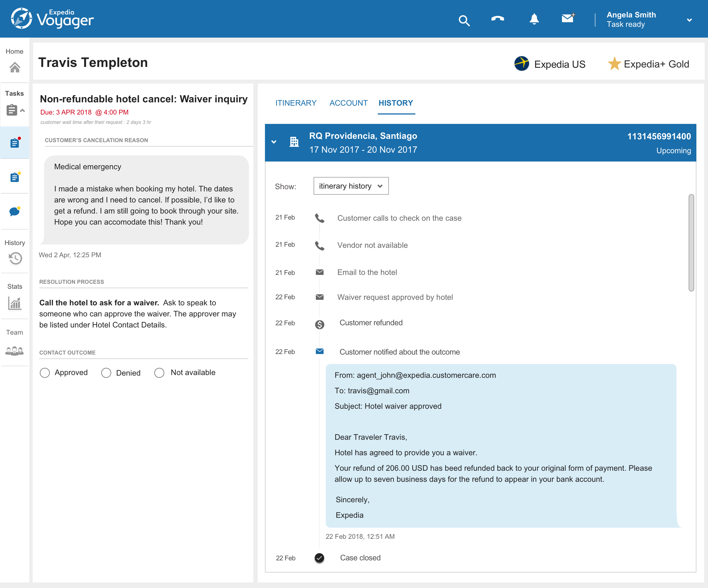Click itinerary number 1131456991400
This screenshot has height=588, width=708.
coord(658,136)
